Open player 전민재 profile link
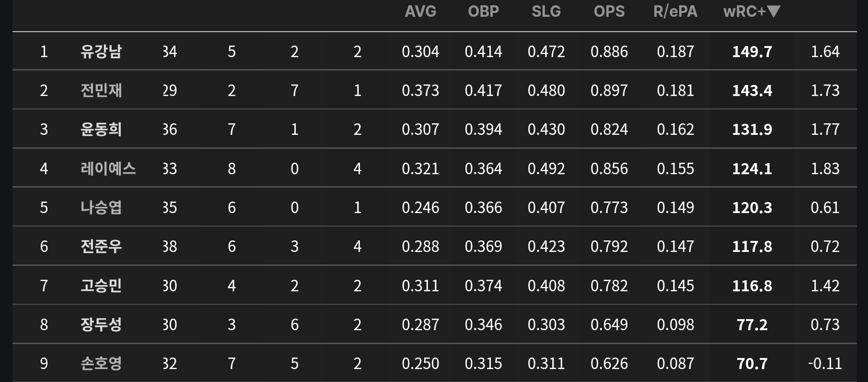868x382 pixels. (101, 90)
